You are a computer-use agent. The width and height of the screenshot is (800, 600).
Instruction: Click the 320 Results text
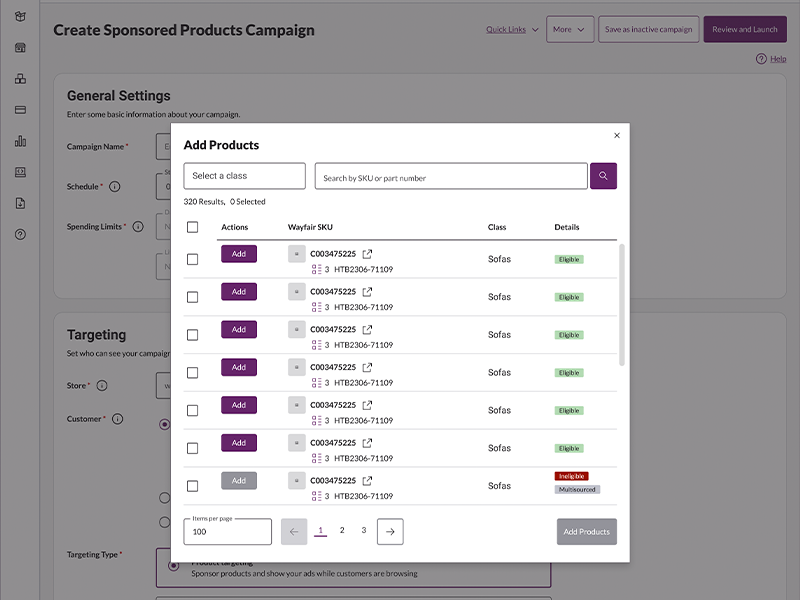click(204, 202)
